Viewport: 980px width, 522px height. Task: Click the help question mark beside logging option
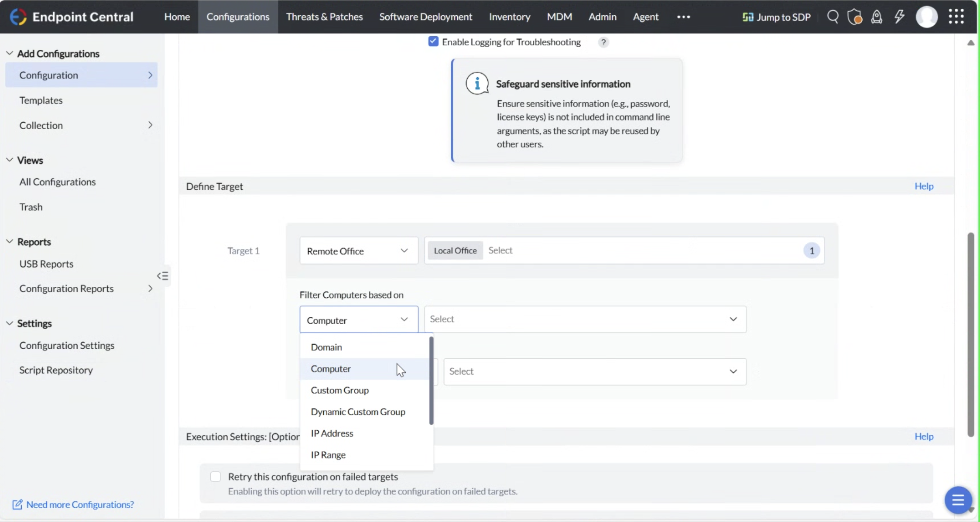point(603,42)
